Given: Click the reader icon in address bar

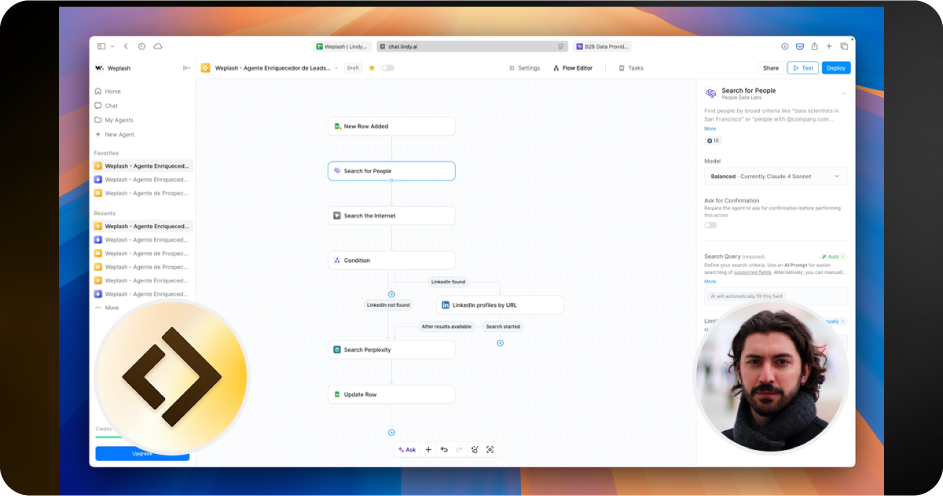Looking at the screenshot, I should click(x=561, y=46).
